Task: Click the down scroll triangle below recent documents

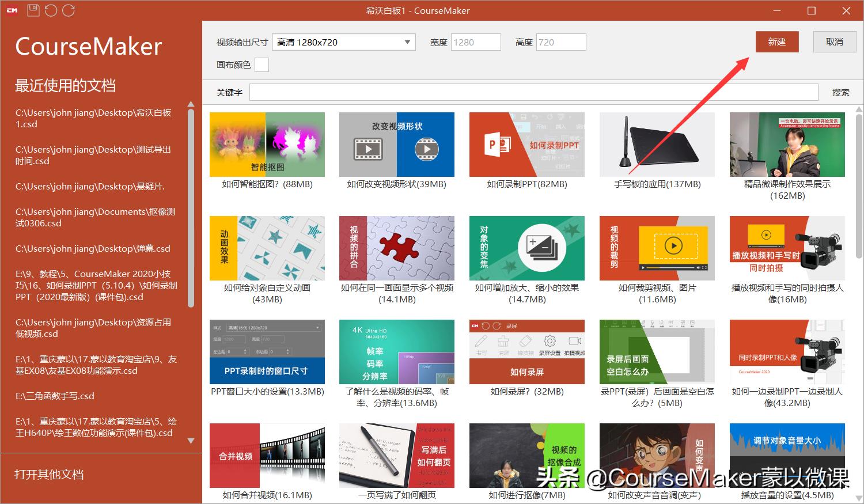Action: point(191,441)
